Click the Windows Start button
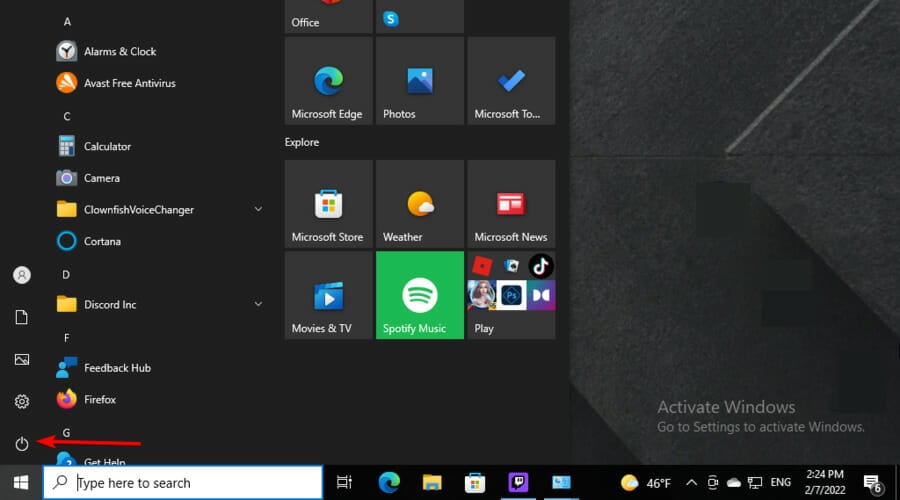900x500 pixels. pyautogui.click(x=21, y=483)
